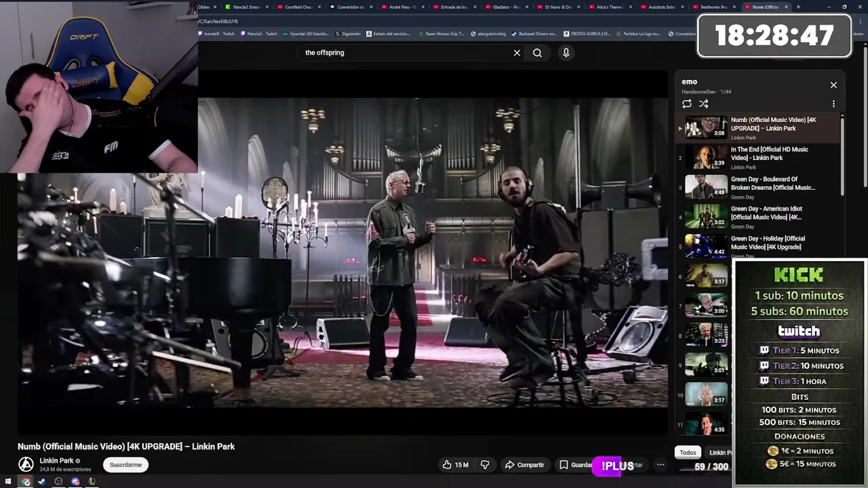
Task: Play In The End from the playlist
Action: [759, 157]
